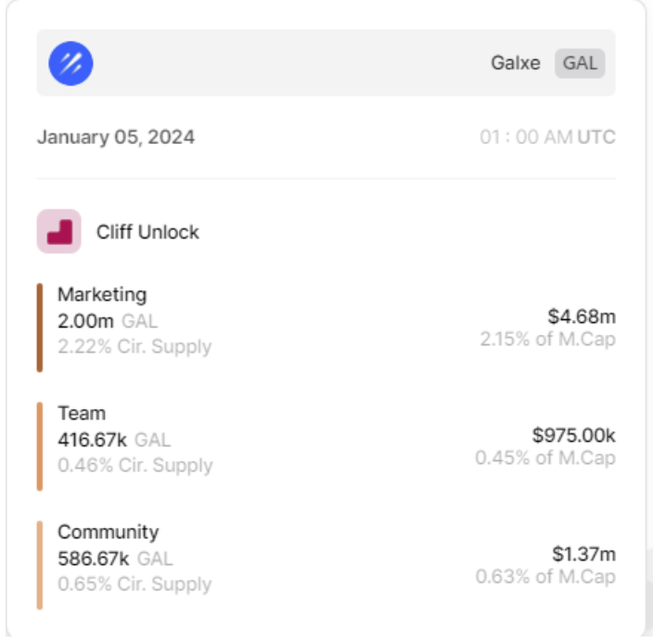Click the brown Marketing color bar
The image size is (653, 644).
(x=40, y=328)
